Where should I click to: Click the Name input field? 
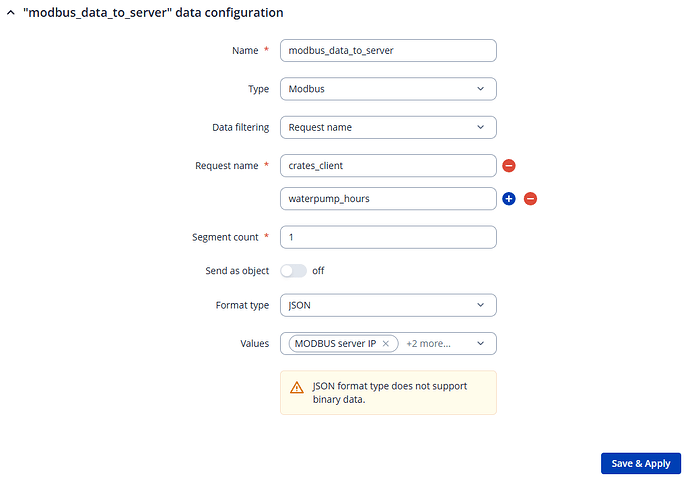(x=388, y=50)
